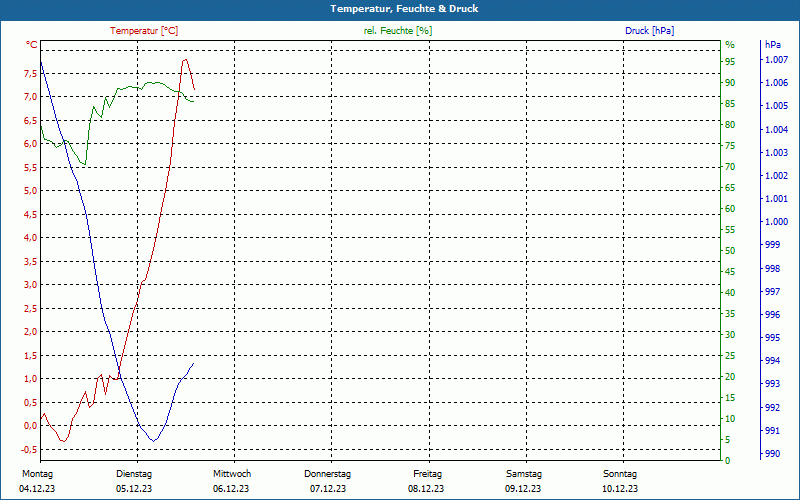Click the 1.006 pressure axis value

(x=777, y=83)
